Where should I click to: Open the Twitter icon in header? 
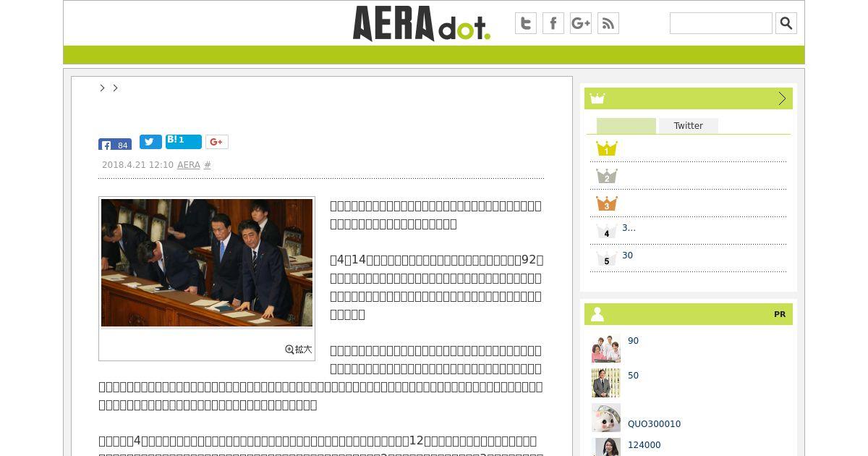(526, 23)
